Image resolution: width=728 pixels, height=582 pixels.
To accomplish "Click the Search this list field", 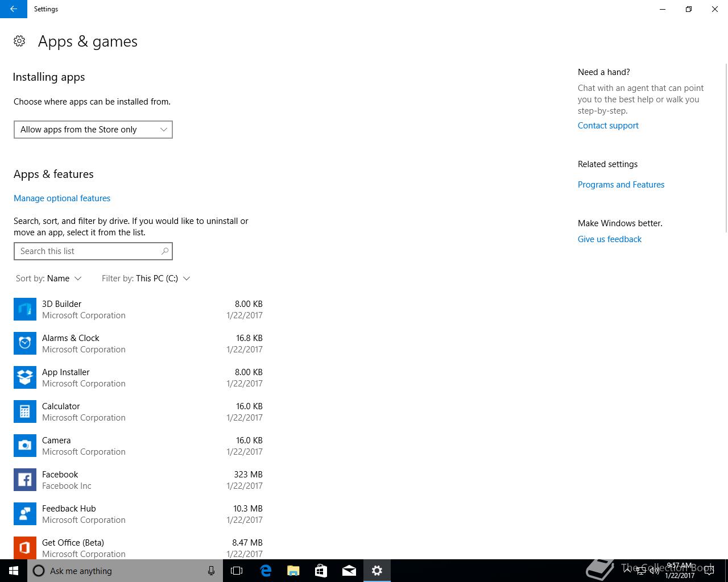I will click(93, 251).
